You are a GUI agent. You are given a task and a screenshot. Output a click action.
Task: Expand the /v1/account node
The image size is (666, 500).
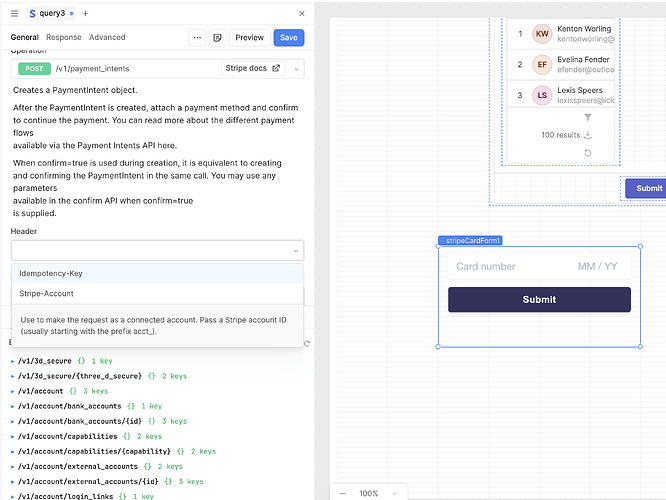tap(12, 391)
